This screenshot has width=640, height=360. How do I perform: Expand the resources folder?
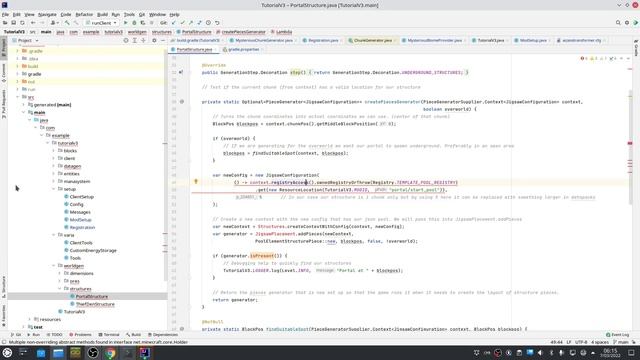(x=29, y=319)
